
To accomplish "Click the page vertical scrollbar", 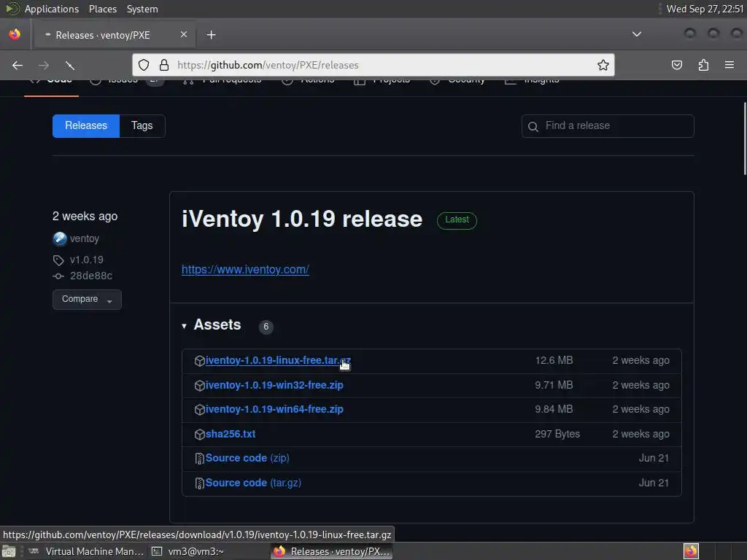I will [744, 139].
